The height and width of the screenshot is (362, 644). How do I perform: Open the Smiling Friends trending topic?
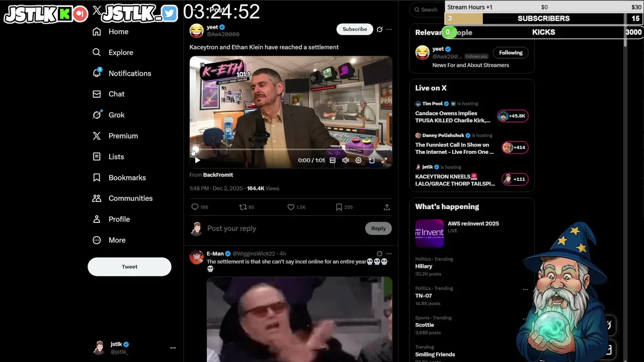coord(435,354)
